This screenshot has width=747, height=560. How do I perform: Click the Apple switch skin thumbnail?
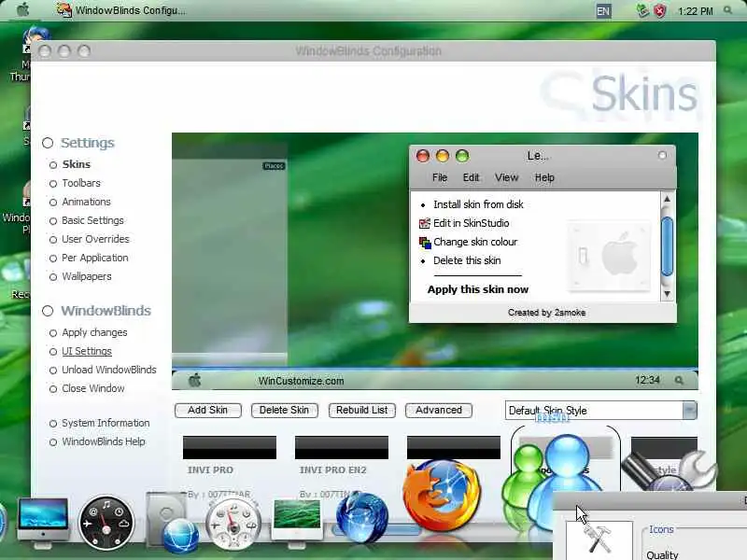[x=609, y=256]
